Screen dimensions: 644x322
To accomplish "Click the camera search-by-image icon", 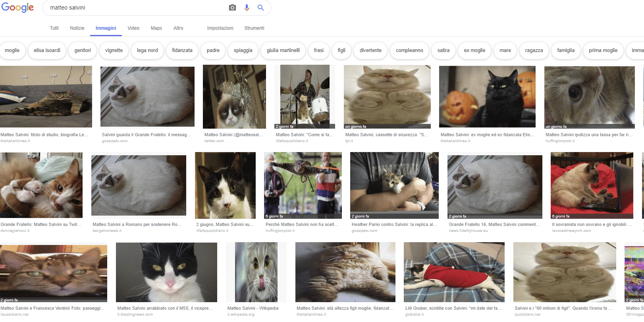I will (x=232, y=8).
